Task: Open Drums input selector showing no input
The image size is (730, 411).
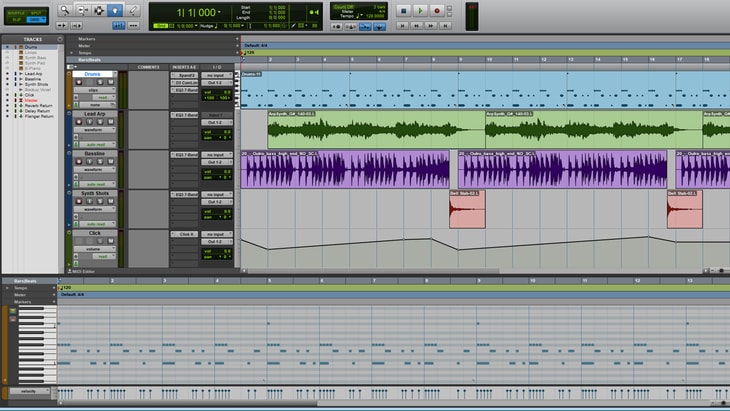Action: (217, 75)
